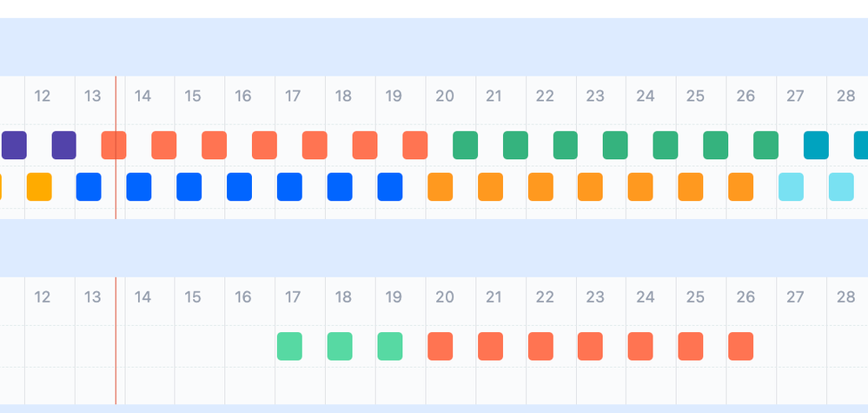
Task: Open the red item under day 26 in the lower timeline
Action: pos(740,346)
